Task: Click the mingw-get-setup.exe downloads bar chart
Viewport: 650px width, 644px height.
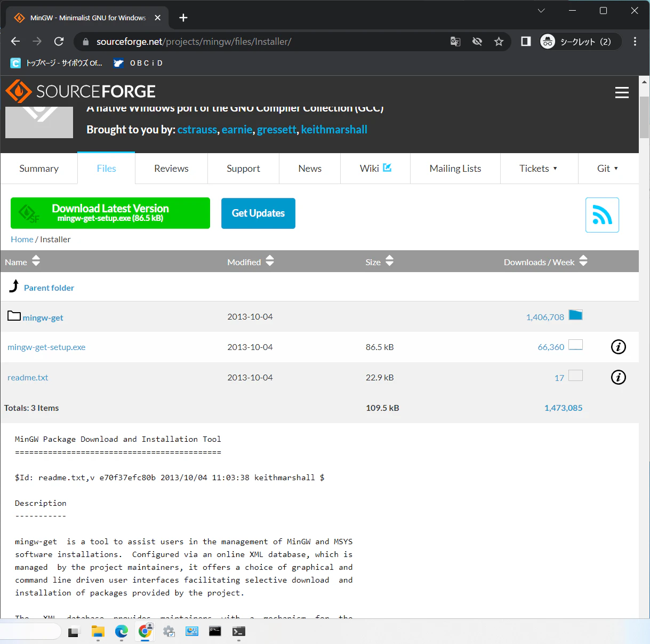Action: click(x=575, y=345)
